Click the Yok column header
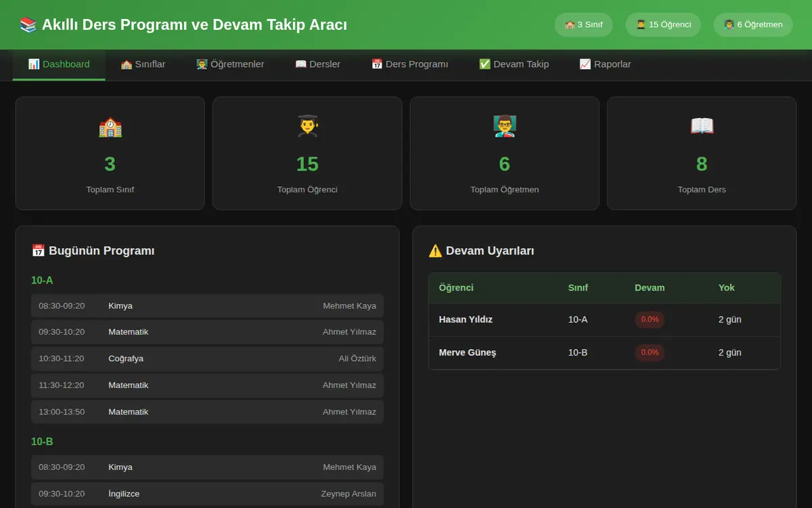Viewport: 812px width, 508px height. (x=727, y=288)
